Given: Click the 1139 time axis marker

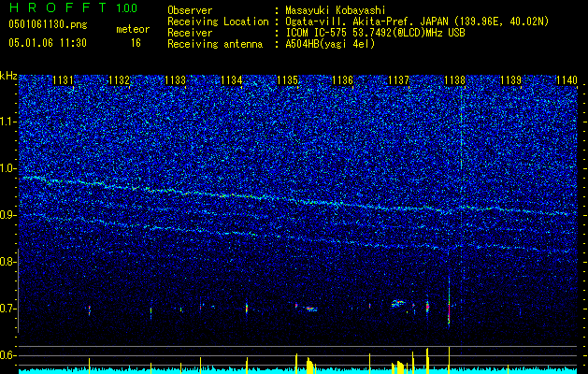Looking at the screenshot, I should click(x=510, y=80).
